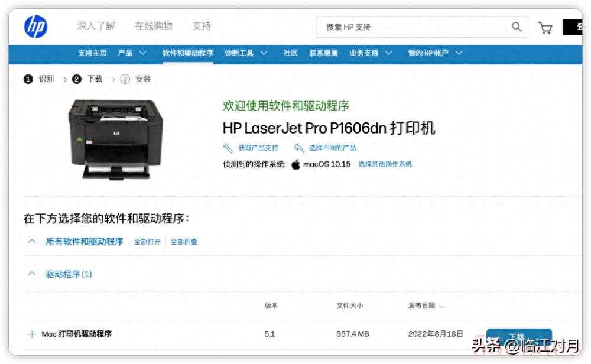Screen dimensions: 591x364
Task: Click the step 2 下载 circle
Action: [76, 79]
